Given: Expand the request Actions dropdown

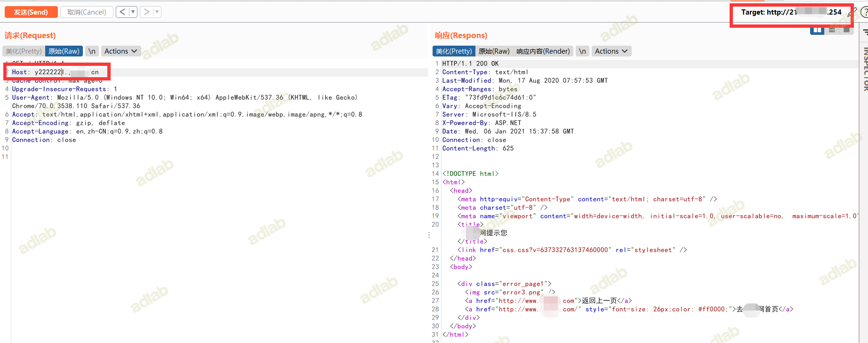Looking at the screenshot, I should pos(121,51).
